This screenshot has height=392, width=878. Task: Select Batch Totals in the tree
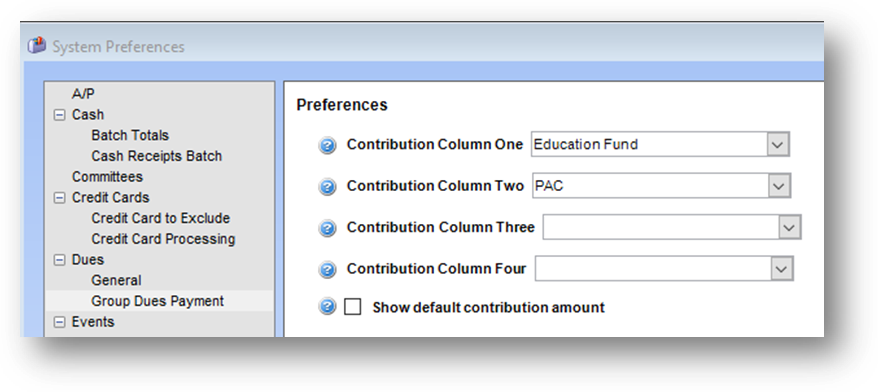pyautogui.click(x=130, y=136)
